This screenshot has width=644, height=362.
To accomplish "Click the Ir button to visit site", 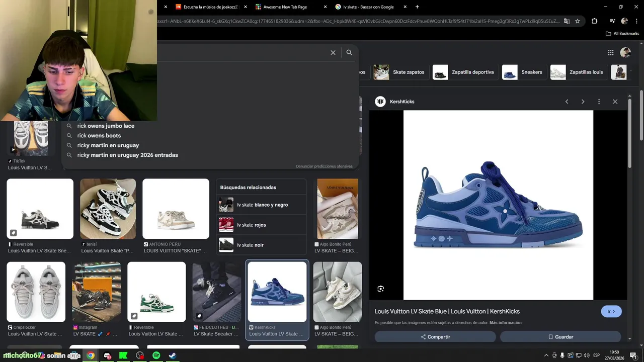I will tap(611, 311).
